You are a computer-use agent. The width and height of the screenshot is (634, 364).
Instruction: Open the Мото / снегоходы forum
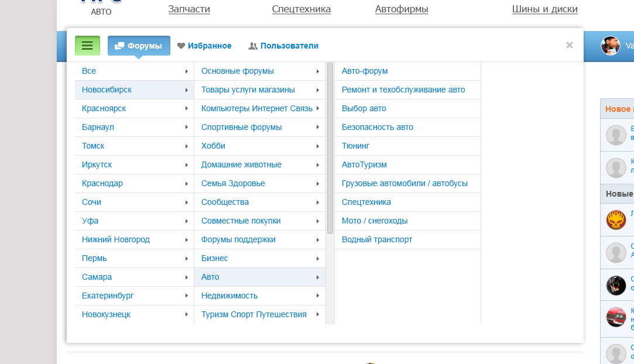click(375, 221)
